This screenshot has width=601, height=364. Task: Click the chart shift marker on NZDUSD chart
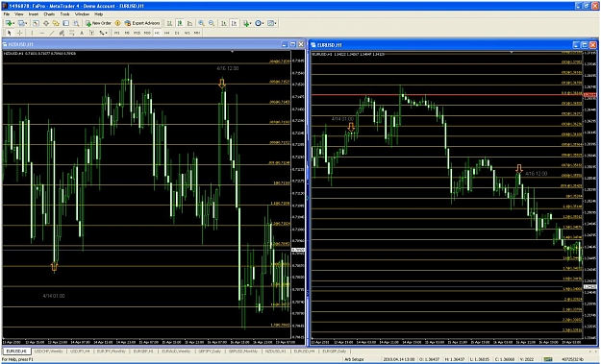(232, 52)
